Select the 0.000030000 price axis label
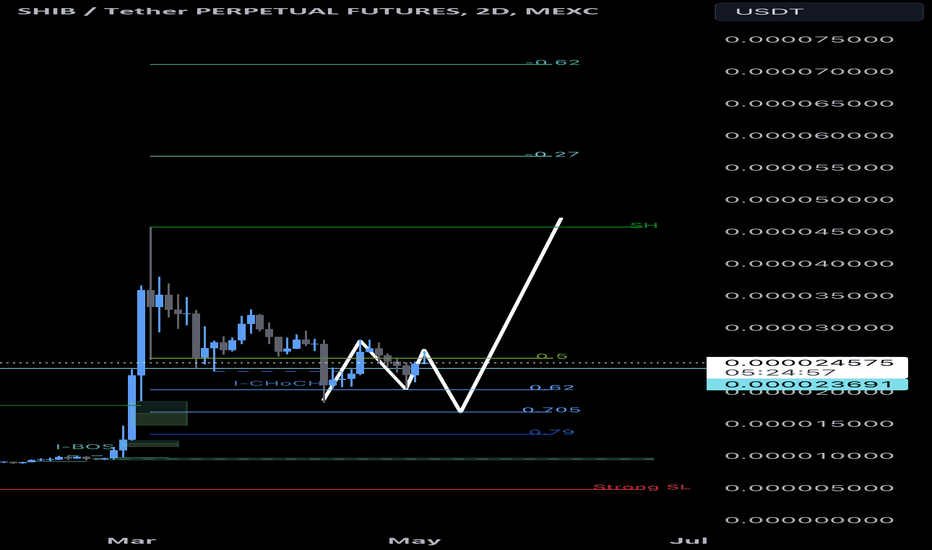Viewport: 932px width, 550px height. (809, 328)
